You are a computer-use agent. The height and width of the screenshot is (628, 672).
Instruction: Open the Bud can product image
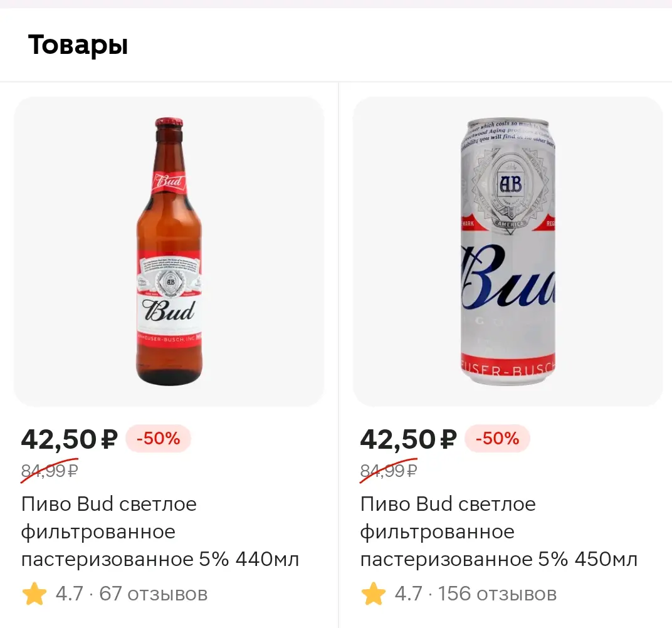click(508, 251)
